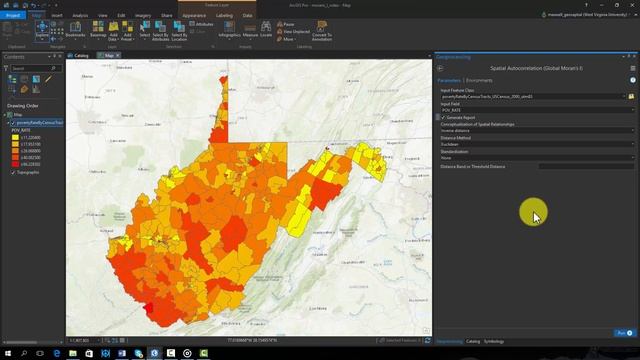Open the Distance Method dropdown
Screen dimensions: 640x360
coord(633,144)
